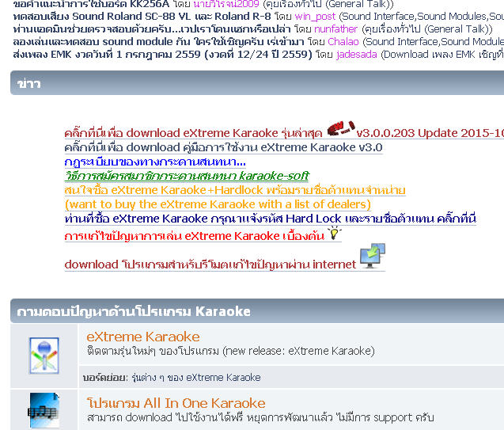The height and width of the screenshot is (430, 504).
Task: Open download remote support program via internet link
Action: [x=210, y=264]
